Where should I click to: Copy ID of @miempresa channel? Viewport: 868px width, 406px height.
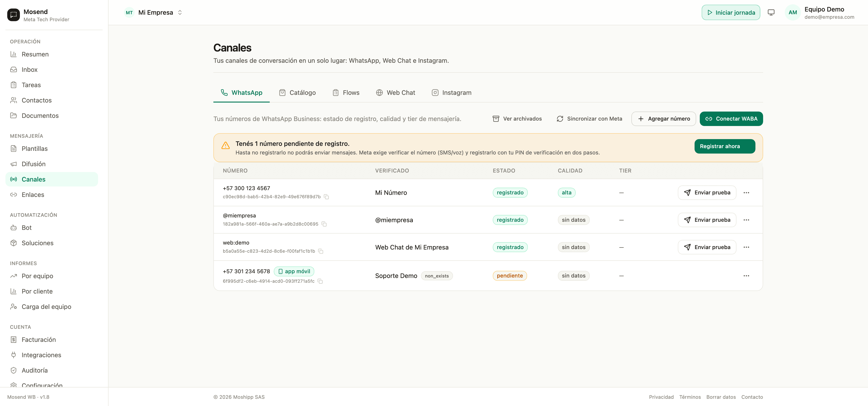tap(324, 224)
